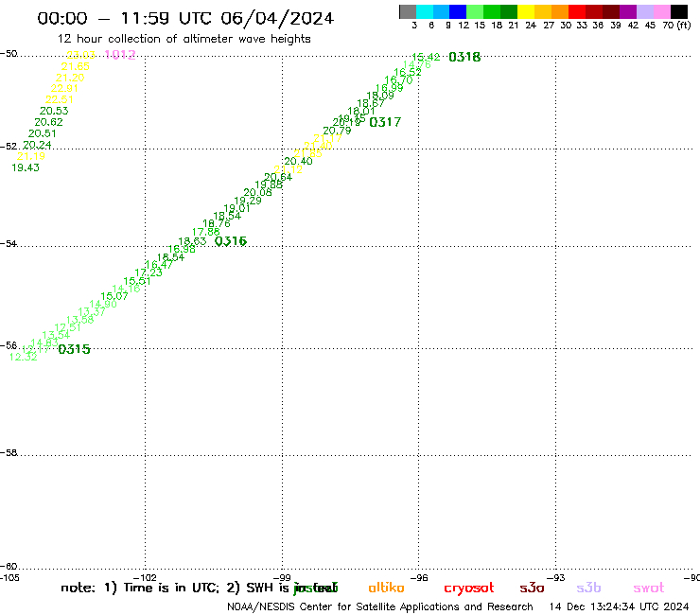Screen dimensions: 700x615
Task: Click the 0318 track time label
Action: 464,57
